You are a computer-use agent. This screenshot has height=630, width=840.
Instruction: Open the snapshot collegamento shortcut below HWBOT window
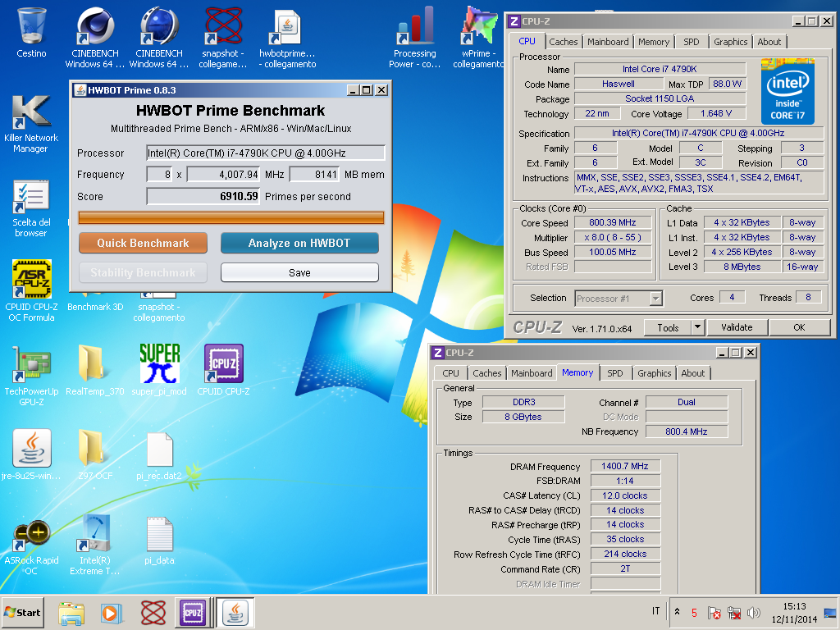point(159,308)
